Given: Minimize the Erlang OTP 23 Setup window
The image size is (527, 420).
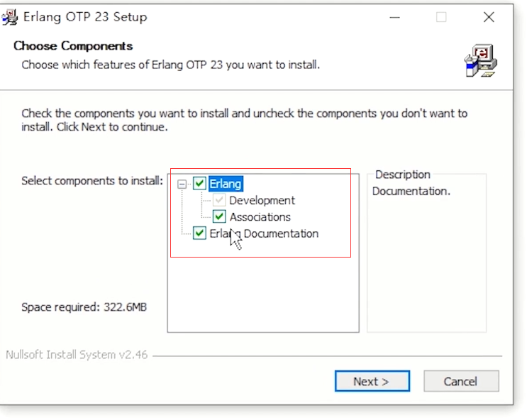Looking at the screenshot, I should tap(394, 17).
